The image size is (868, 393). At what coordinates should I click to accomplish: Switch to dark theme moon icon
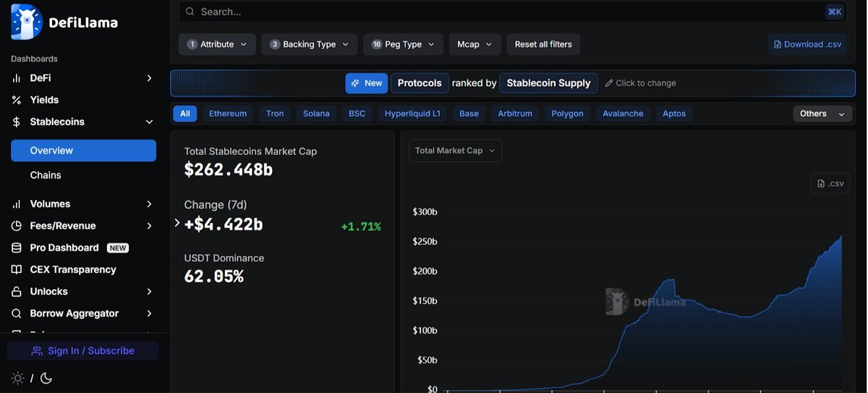(x=46, y=378)
